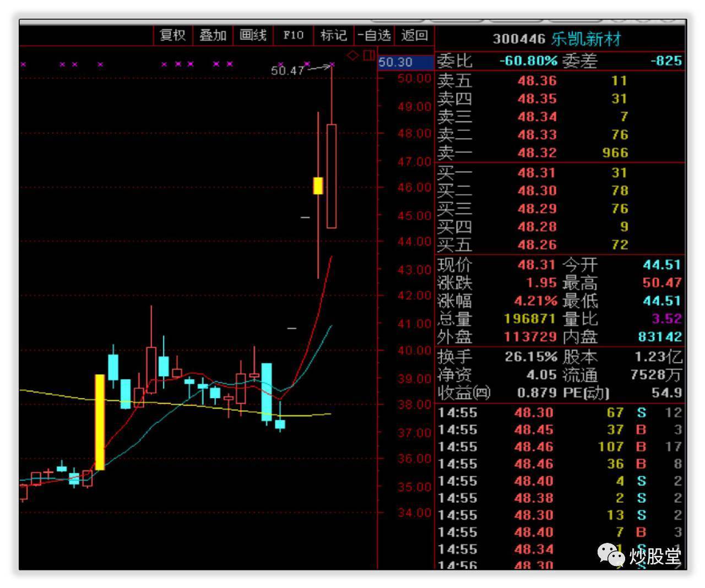The width and height of the screenshot is (705, 588).
Task: Click the 复权 toolbar button
Action: pyautogui.click(x=172, y=35)
